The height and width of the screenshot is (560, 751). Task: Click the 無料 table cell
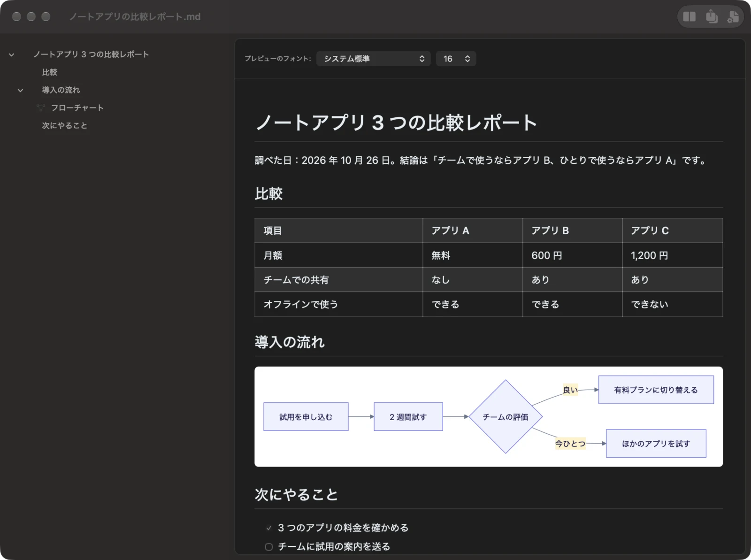click(x=473, y=255)
